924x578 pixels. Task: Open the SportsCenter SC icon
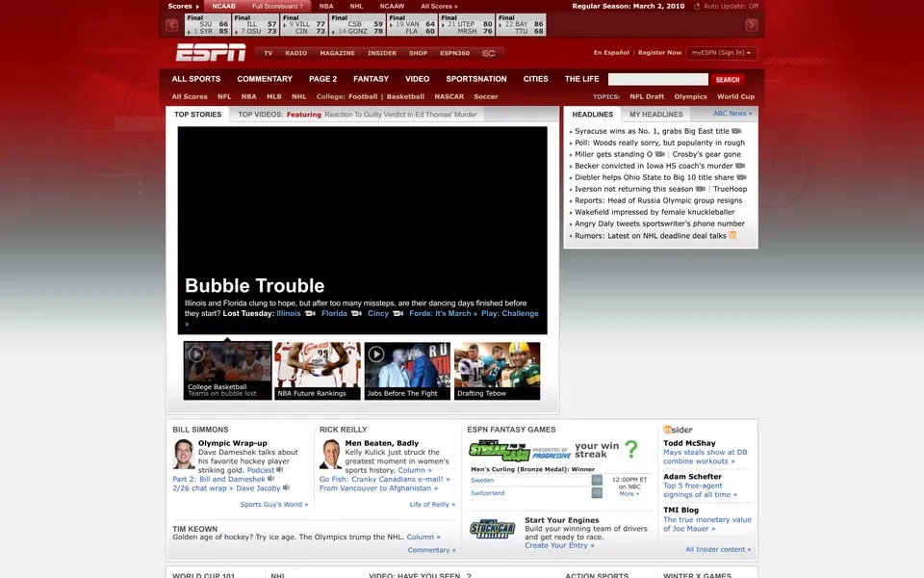point(488,53)
